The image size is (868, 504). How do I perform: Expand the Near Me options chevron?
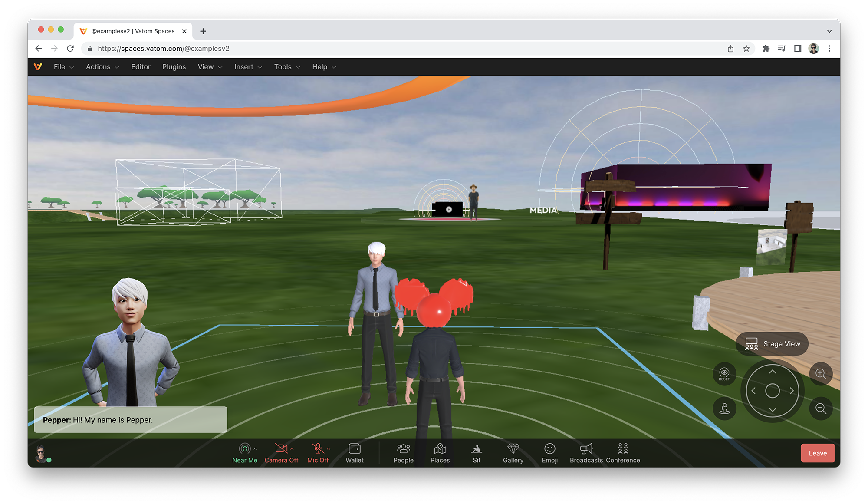click(x=255, y=449)
